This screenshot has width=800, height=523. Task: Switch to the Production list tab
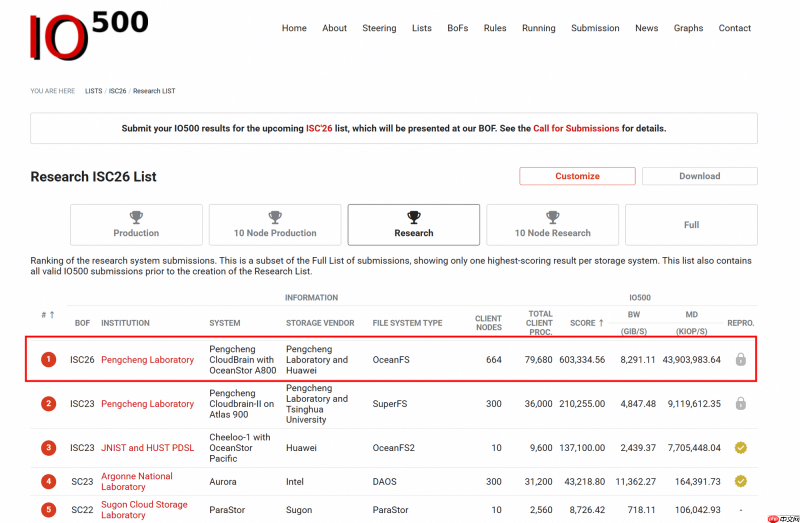[x=136, y=225]
